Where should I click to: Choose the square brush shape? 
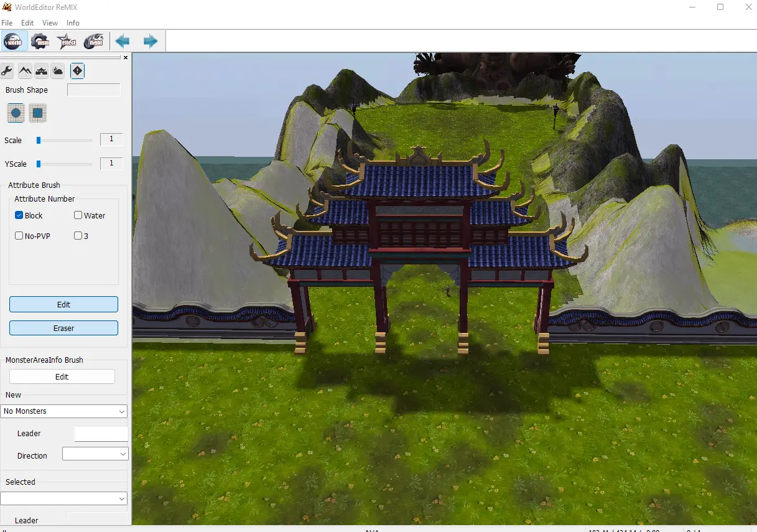coord(38,113)
